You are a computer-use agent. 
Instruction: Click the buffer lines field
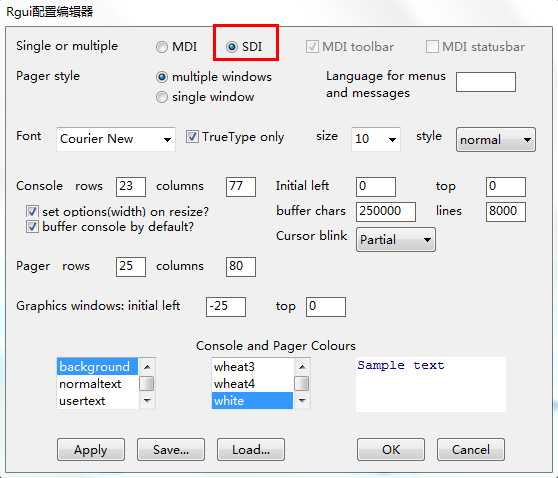pos(506,212)
